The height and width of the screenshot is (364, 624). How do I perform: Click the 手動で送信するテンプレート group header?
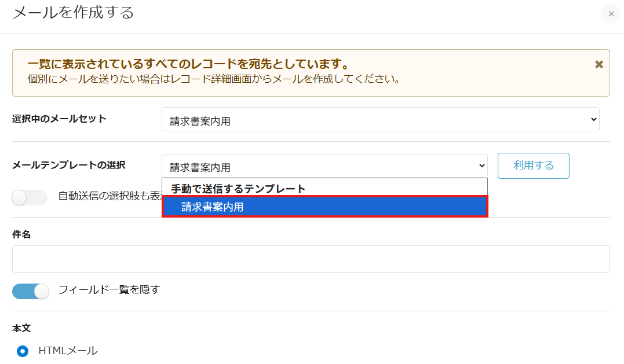(238, 188)
